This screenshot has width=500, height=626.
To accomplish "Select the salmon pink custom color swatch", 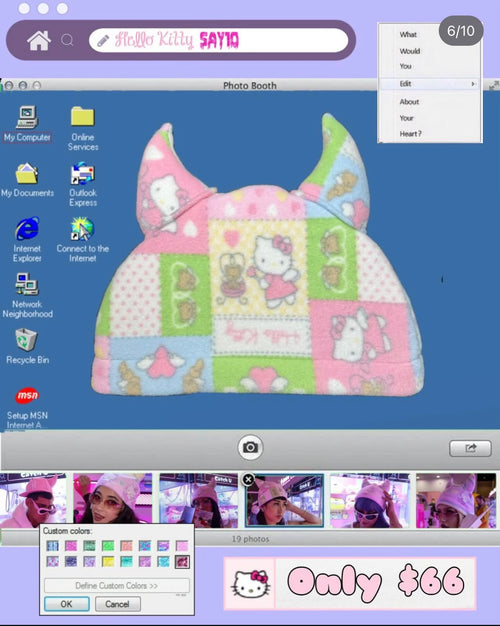I will click(x=126, y=546).
